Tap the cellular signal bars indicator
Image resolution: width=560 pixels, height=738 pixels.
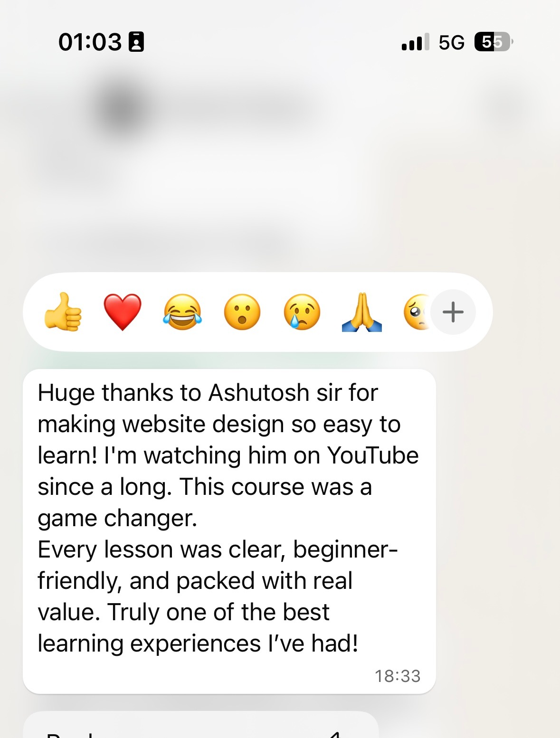pyautogui.click(x=416, y=42)
